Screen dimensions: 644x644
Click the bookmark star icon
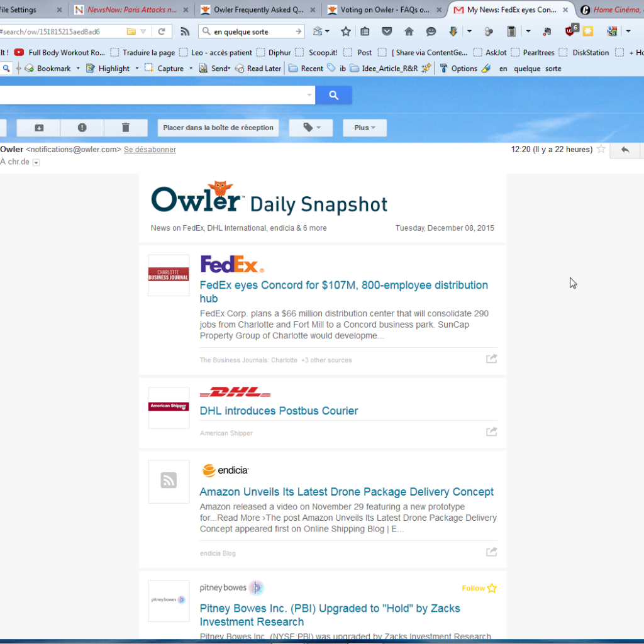[x=346, y=31]
